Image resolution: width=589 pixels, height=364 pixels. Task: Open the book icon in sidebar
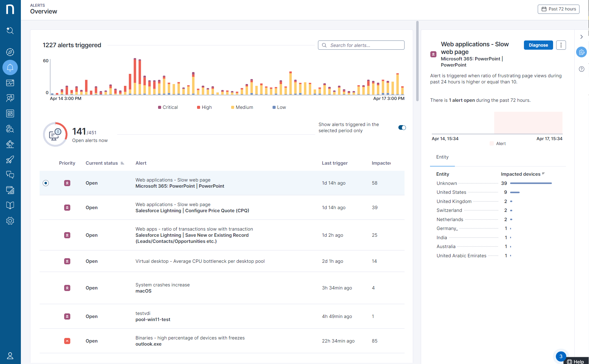tap(10, 205)
